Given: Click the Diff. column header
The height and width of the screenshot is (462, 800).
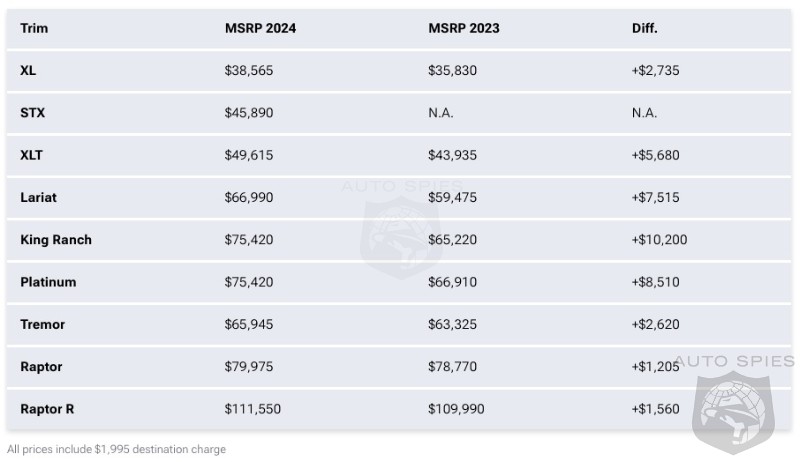Looking at the screenshot, I should [x=644, y=28].
